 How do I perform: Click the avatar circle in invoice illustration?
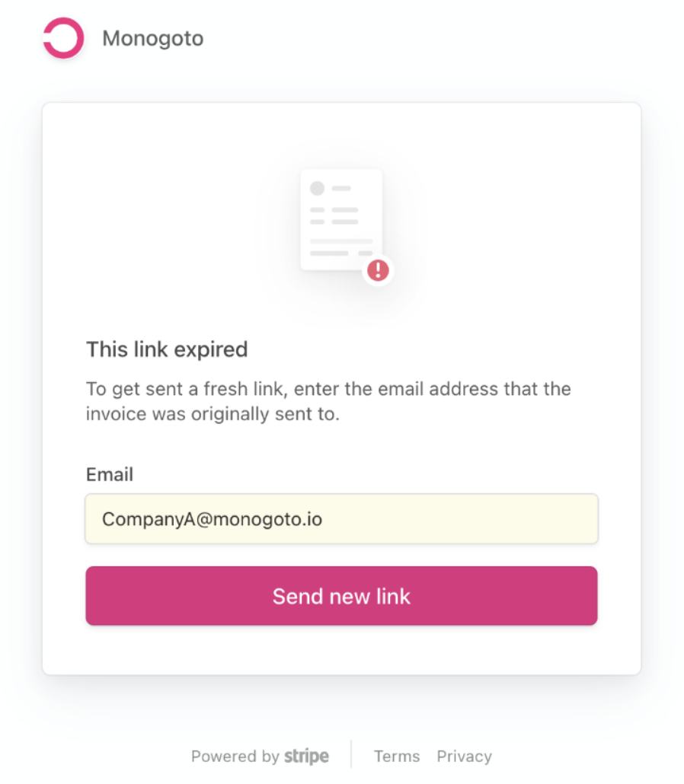(317, 188)
